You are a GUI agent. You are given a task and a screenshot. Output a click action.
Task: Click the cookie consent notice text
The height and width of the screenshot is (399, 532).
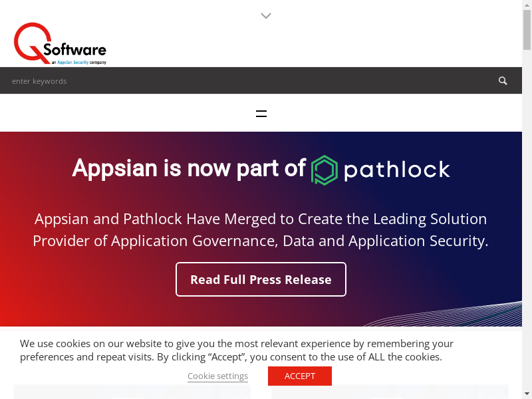[236, 350]
